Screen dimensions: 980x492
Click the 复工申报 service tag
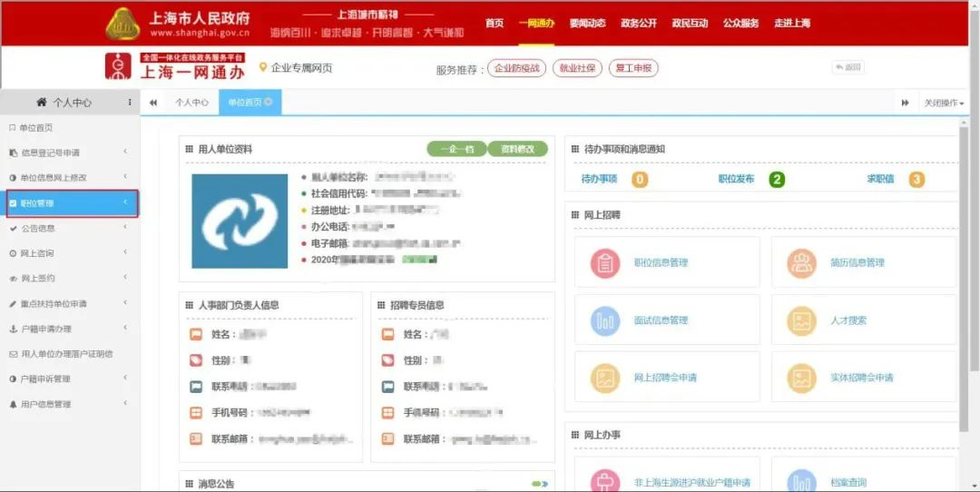[x=633, y=68]
